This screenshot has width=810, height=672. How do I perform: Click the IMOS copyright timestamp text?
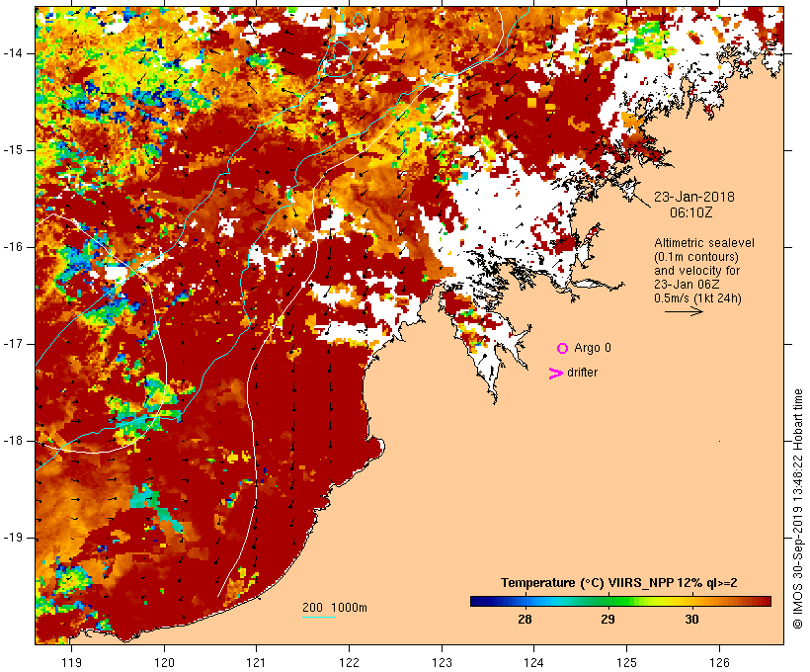(797, 509)
